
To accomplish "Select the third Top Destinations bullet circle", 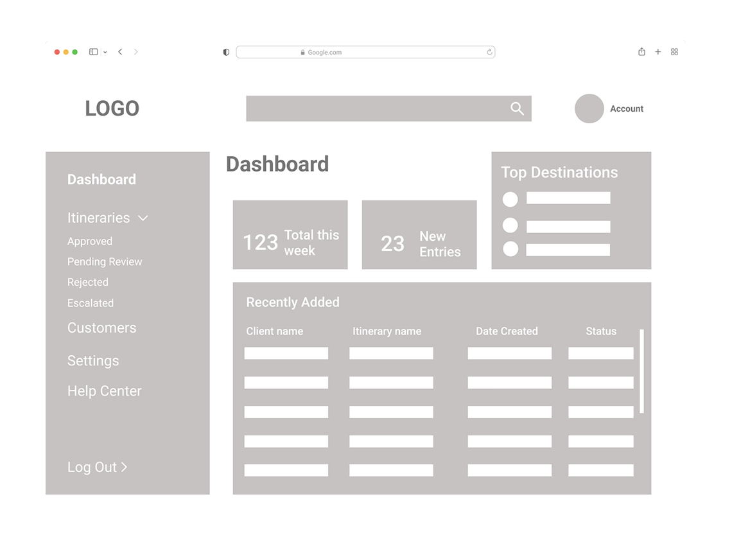I will pyautogui.click(x=509, y=249).
